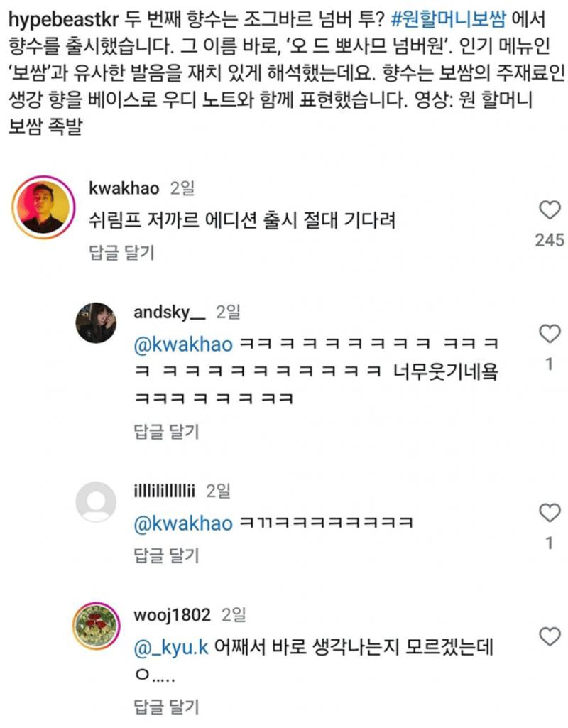This screenshot has height=728, width=568.
Task: Open wooj1802's profile picture
Action: pos(97,625)
